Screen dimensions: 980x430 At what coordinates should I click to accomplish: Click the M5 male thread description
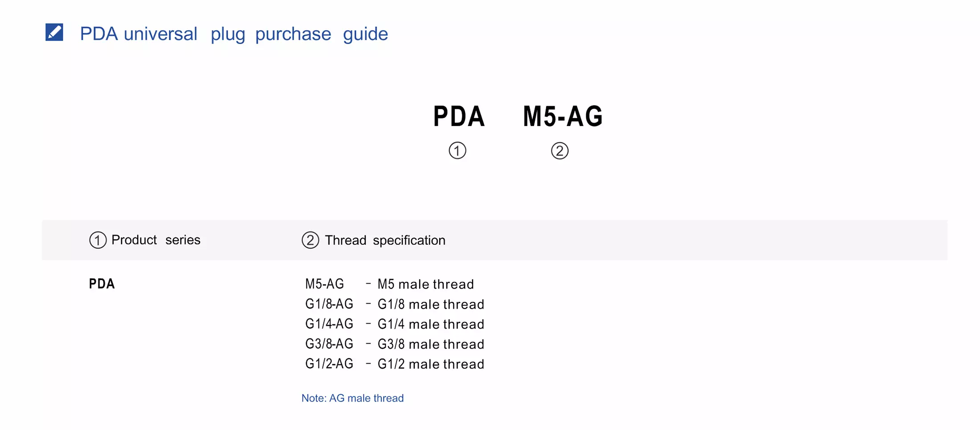point(425,284)
